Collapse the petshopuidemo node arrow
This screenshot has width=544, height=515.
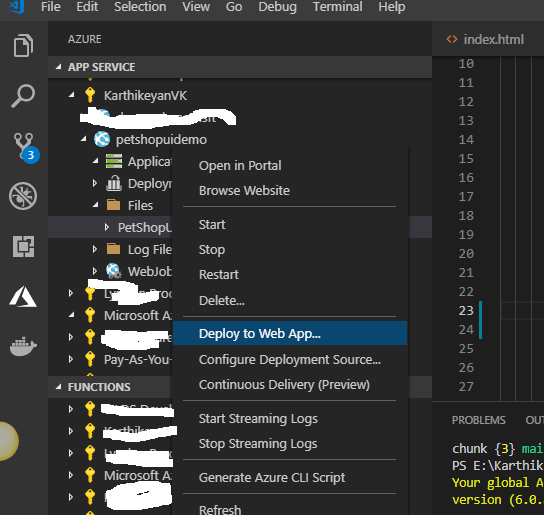point(84,139)
